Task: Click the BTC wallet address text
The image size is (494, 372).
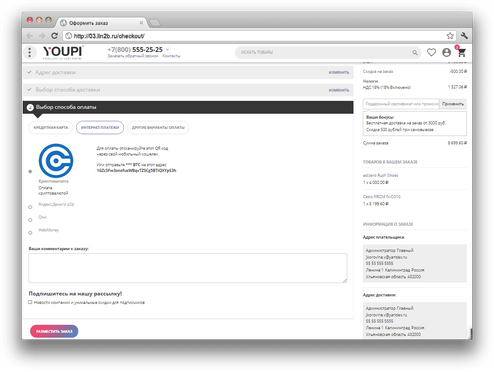Action: pos(136,171)
